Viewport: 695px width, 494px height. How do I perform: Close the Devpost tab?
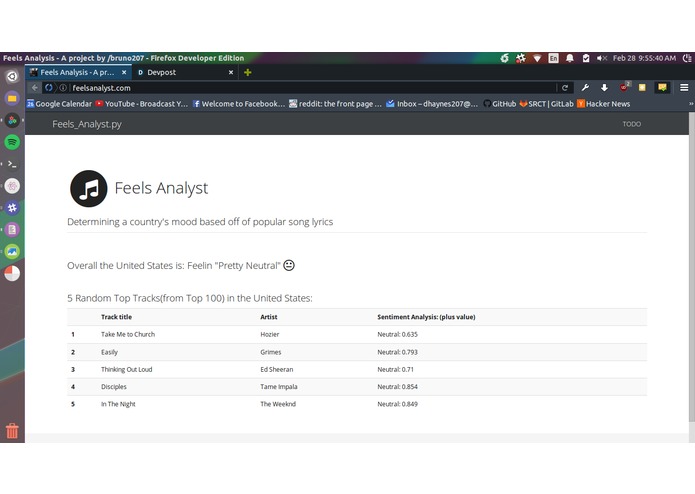[231, 72]
